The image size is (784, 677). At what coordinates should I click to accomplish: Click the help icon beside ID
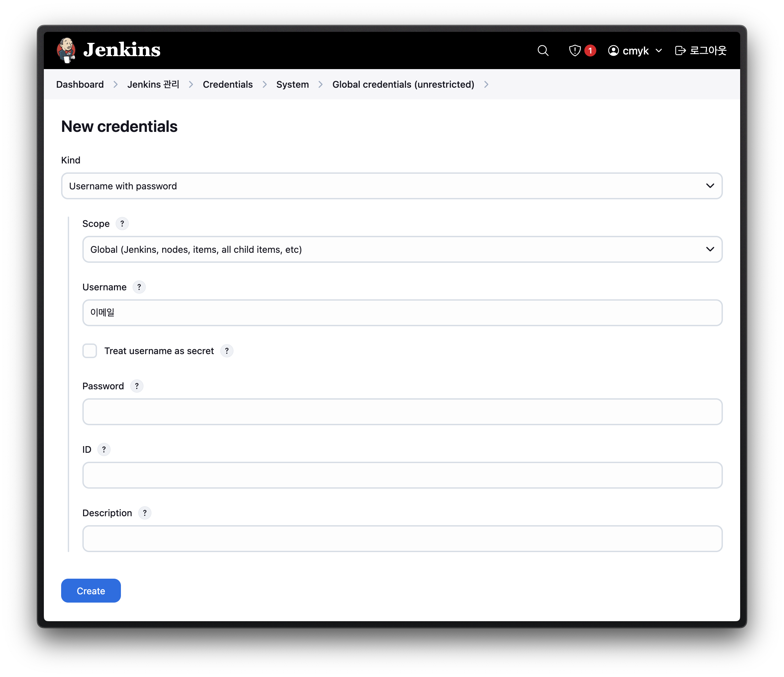tap(104, 449)
